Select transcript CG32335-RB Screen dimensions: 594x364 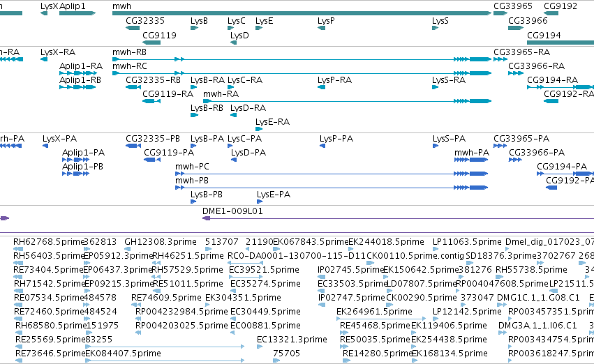click(x=133, y=87)
